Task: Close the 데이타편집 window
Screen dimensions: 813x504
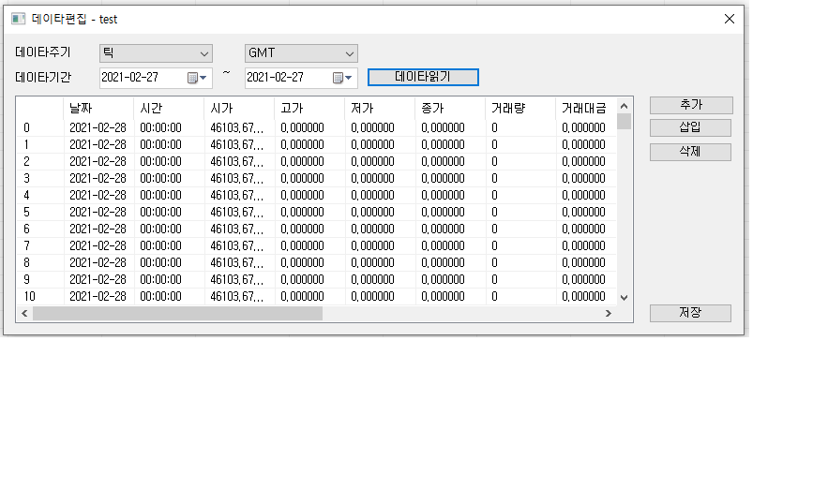Action: (730, 19)
